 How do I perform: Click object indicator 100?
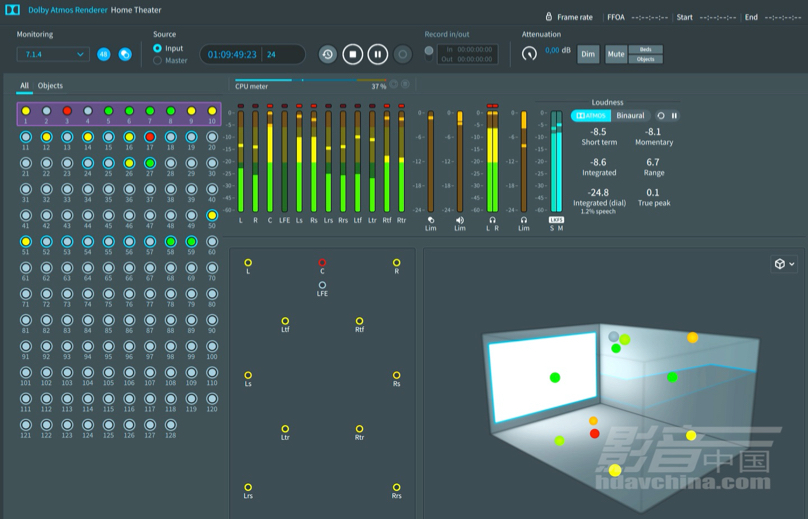tap(212, 346)
